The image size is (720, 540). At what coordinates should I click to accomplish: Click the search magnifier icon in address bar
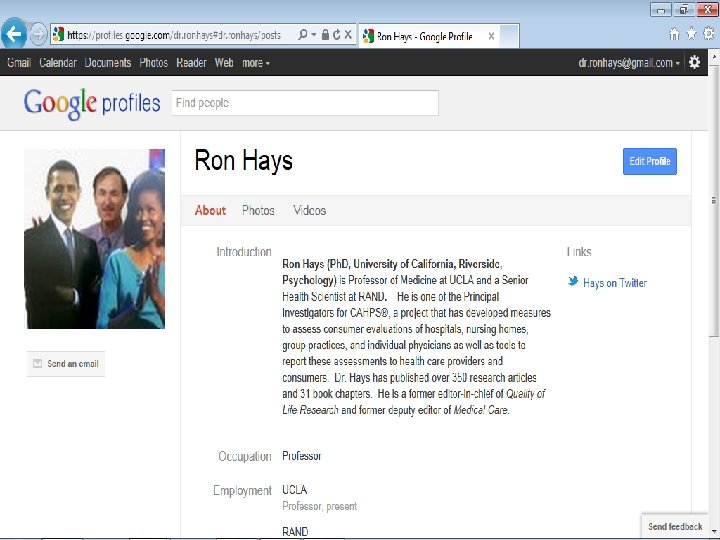point(302,35)
